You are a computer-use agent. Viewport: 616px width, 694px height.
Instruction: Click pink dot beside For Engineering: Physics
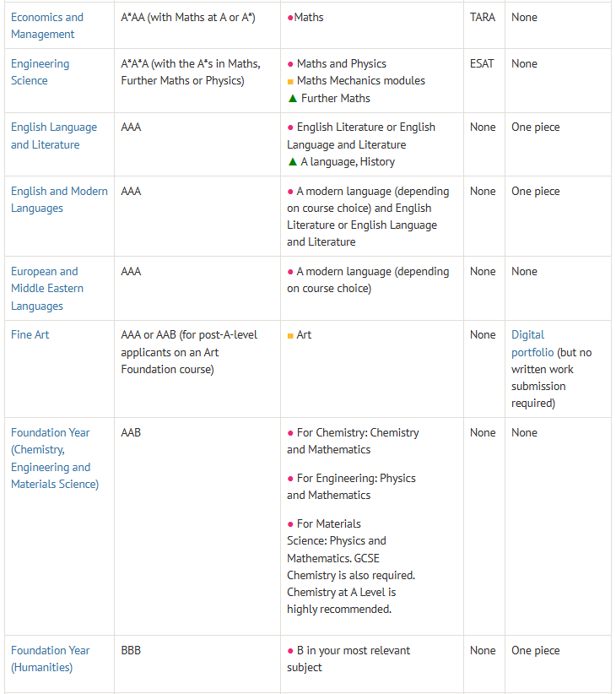pyautogui.click(x=290, y=479)
